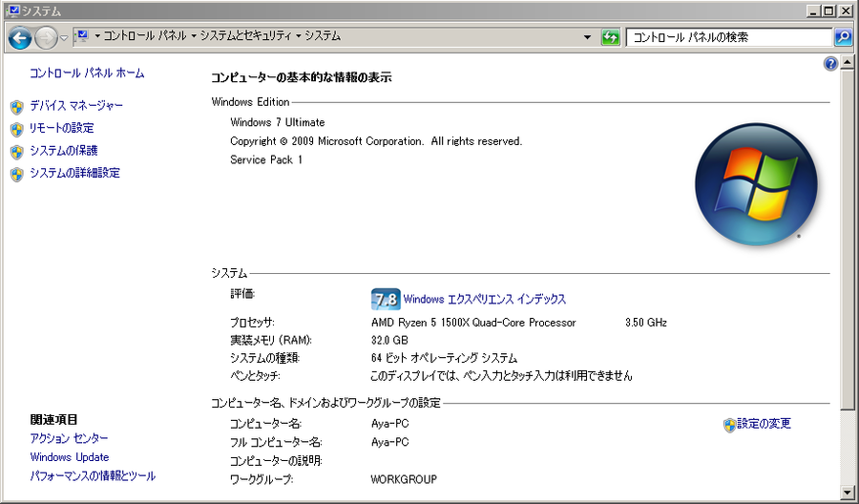Click AMD Ryzen 5 1500X processor text
This screenshot has height=504, width=859.
click(x=473, y=323)
